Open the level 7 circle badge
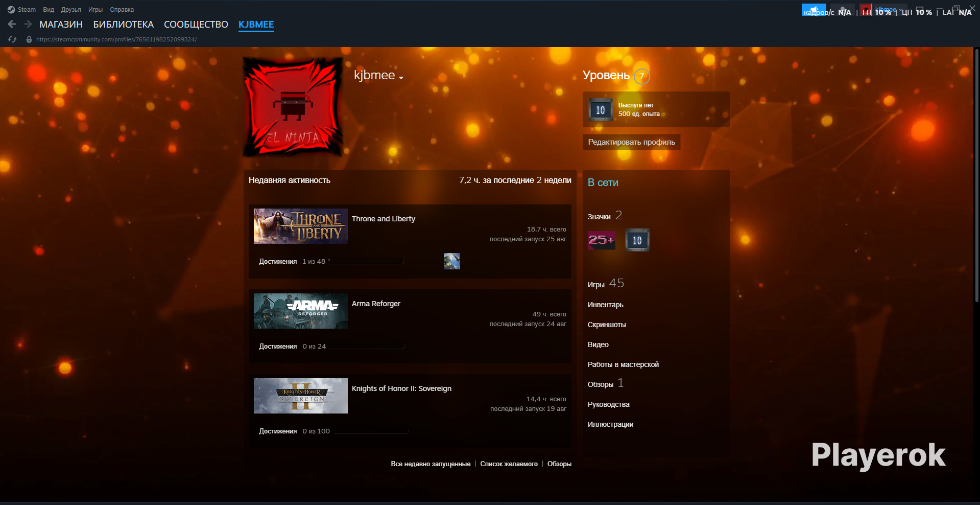 click(x=642, y=76)
